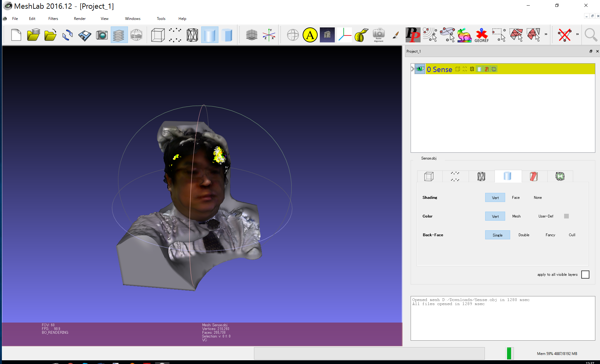
Task: Click the User-Def gray color swatch
Action: [x=566, y=216]
